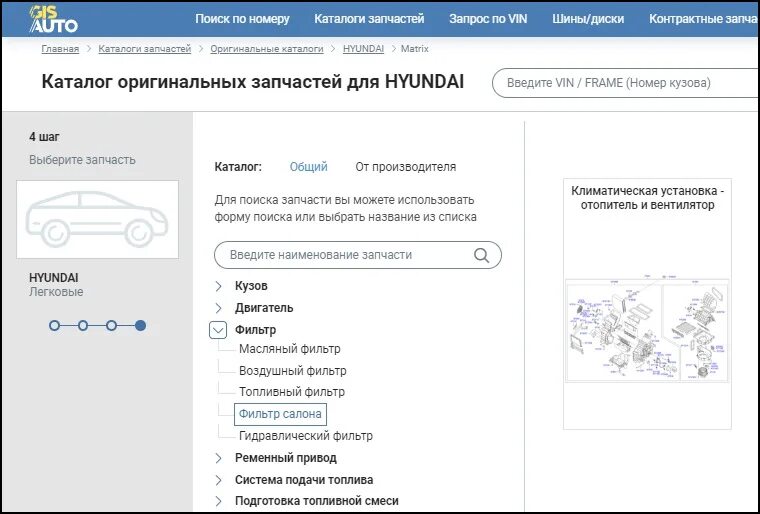
Task: Open Запрос по VIN menu
Action: pos(488,19)
